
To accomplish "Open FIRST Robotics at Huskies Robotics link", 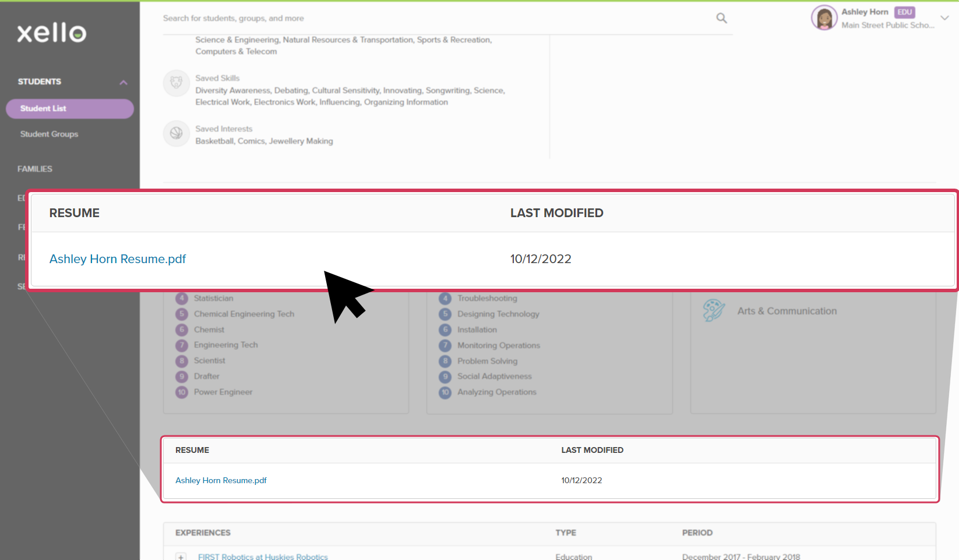I will (263, 557).
